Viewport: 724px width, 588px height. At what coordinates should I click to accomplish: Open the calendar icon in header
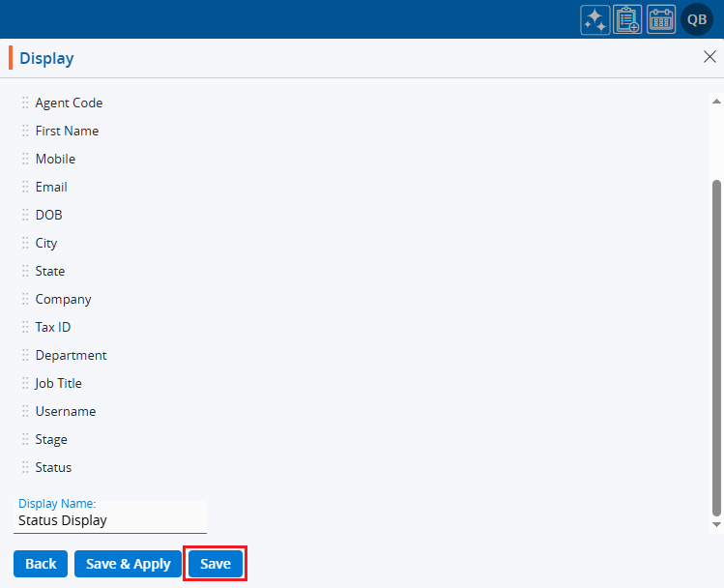661,19
